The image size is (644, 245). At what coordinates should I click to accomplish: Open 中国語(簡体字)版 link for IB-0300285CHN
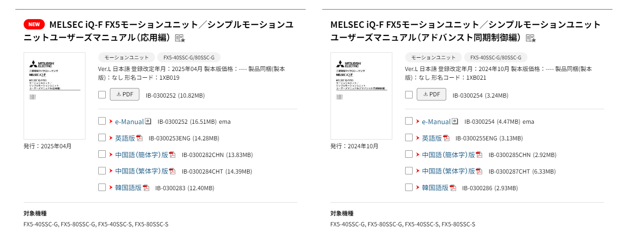[448, 154]
